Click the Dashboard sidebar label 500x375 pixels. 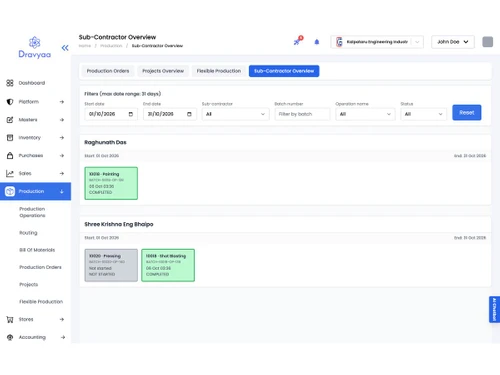(32, 83)
